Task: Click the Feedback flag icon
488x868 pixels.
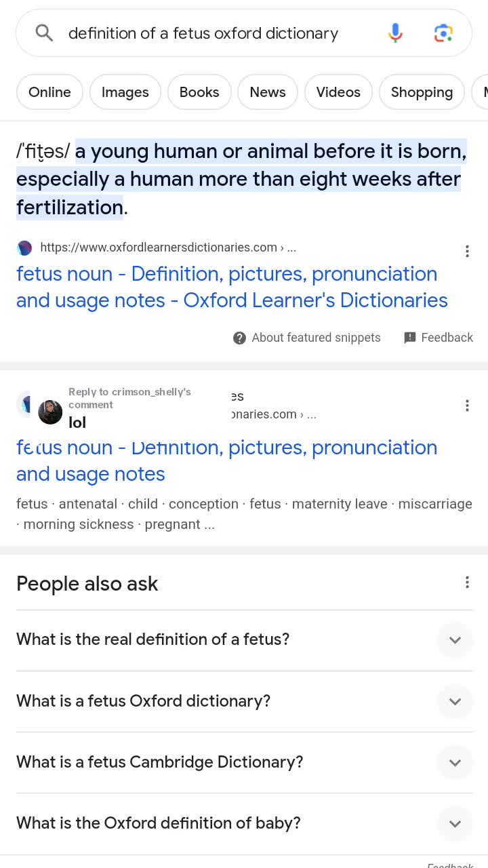Action: pos(410,338)
